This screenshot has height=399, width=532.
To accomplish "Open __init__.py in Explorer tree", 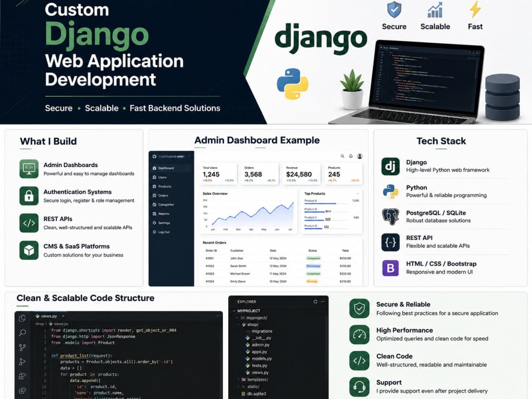I will click(x=258, y=338).
